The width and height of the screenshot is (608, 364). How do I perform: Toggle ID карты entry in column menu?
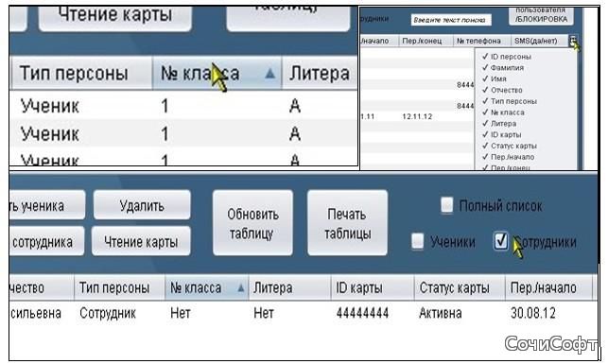click(x=502, y=134)
